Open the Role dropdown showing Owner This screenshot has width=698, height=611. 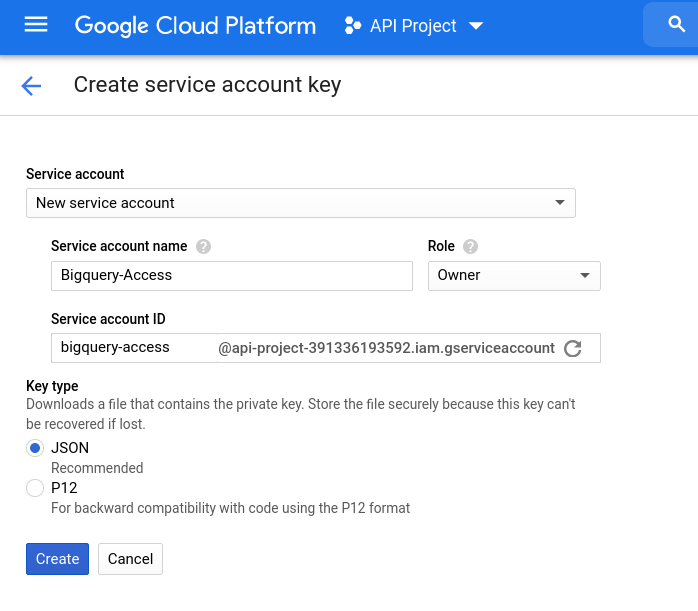[514, 275]
